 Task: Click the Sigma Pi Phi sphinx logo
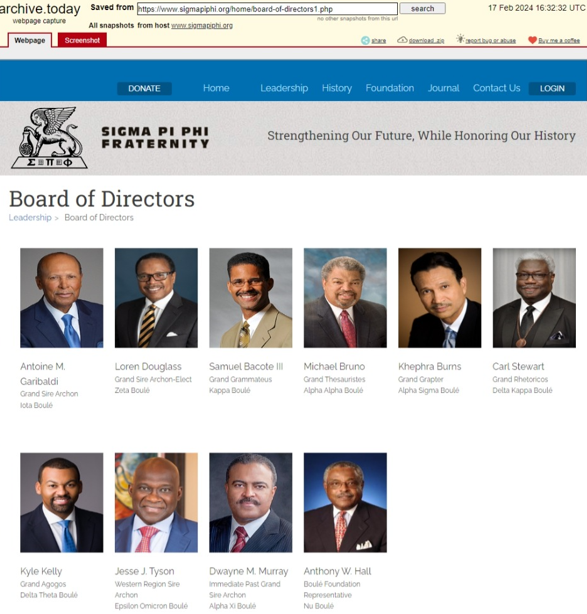click(x=49, y=137)
